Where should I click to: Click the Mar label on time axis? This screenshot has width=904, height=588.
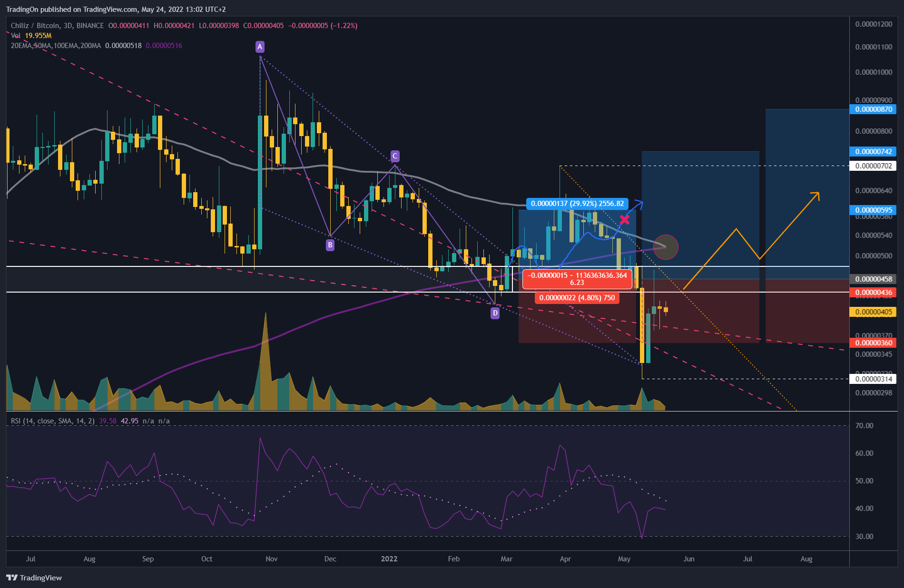click(507, 559)
